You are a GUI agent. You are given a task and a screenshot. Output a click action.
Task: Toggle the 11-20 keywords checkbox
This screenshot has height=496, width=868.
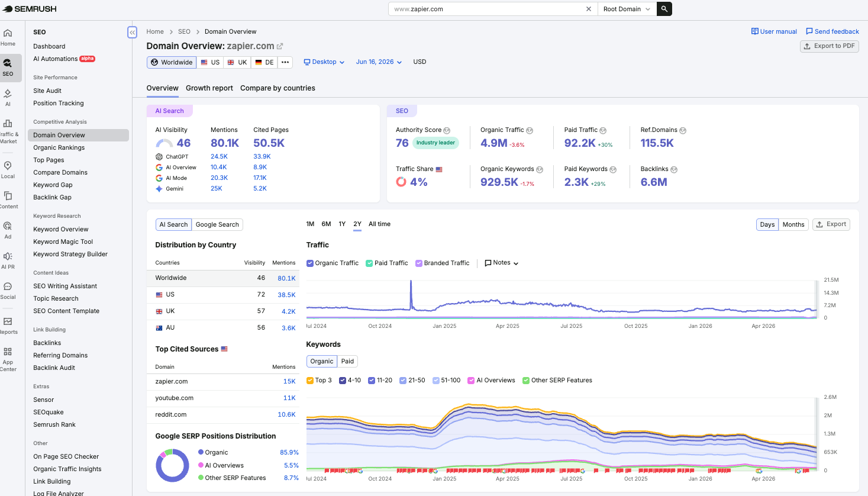372,381
